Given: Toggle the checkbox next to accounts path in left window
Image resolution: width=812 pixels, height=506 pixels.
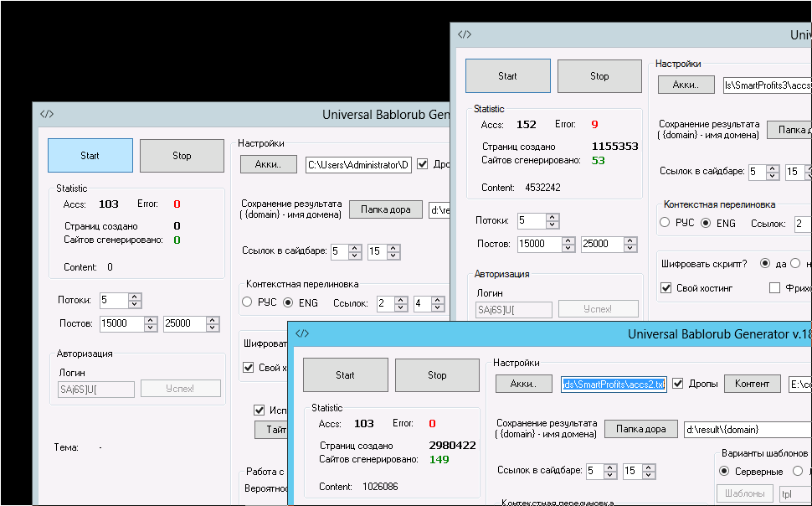Looking at the screenshot, I should pyautogui.click(x=423, y=164).
